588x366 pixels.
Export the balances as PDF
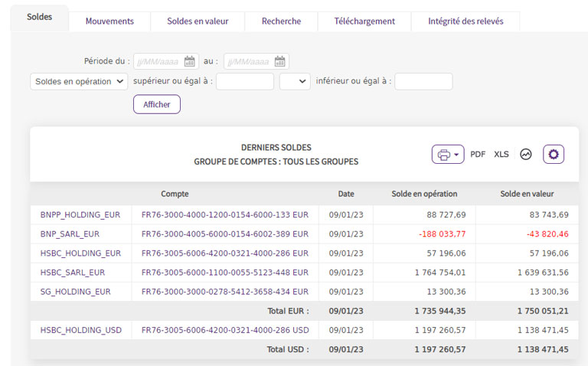[478, 155]
